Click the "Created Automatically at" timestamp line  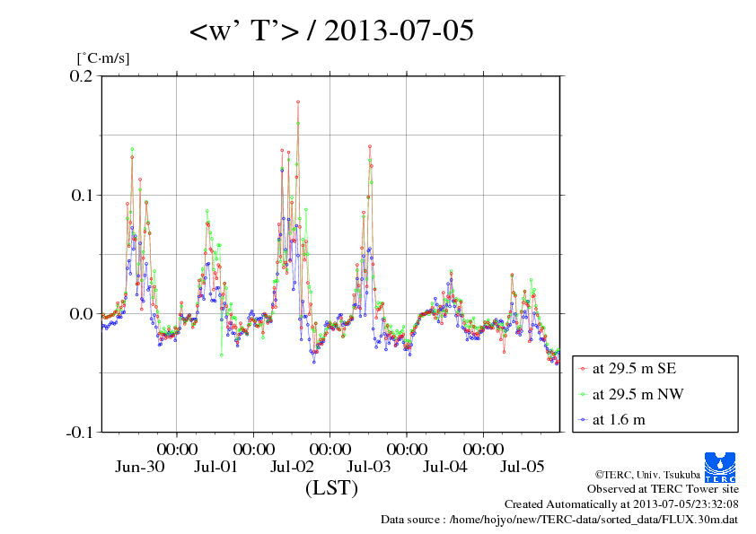(x=621, y=504)
